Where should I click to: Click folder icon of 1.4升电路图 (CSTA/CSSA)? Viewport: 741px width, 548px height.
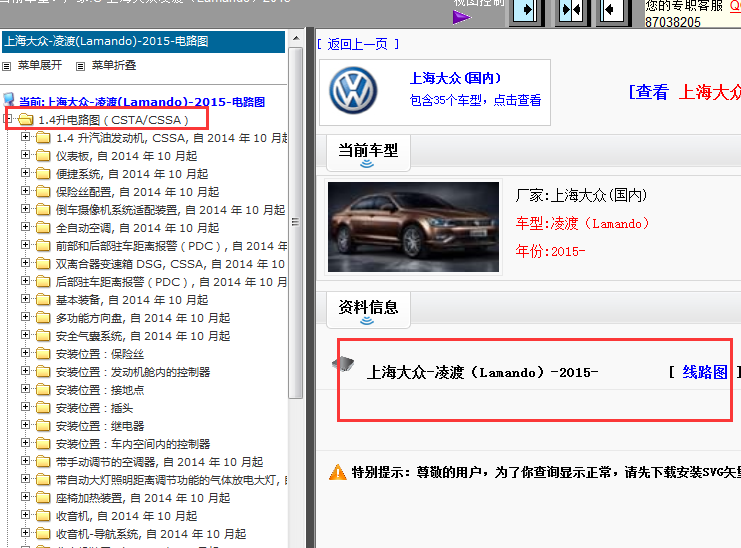point(26,120)
